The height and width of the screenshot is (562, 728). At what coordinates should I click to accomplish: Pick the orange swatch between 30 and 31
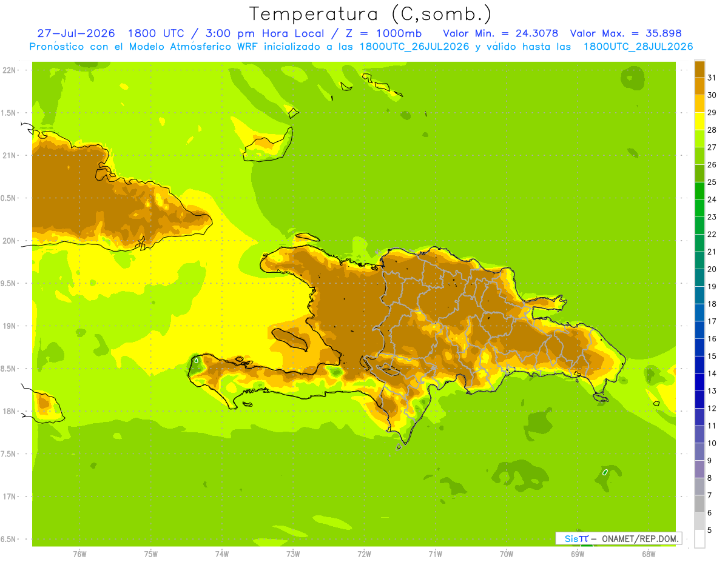point(699,87)
